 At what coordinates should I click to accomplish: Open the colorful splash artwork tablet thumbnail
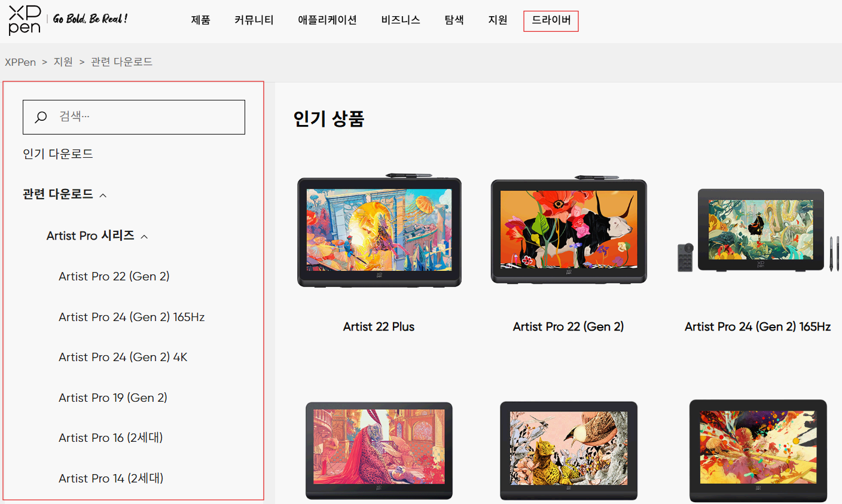point(758,451)
